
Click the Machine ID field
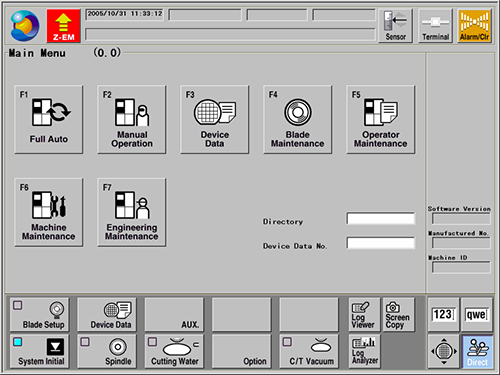coord(461,267)
